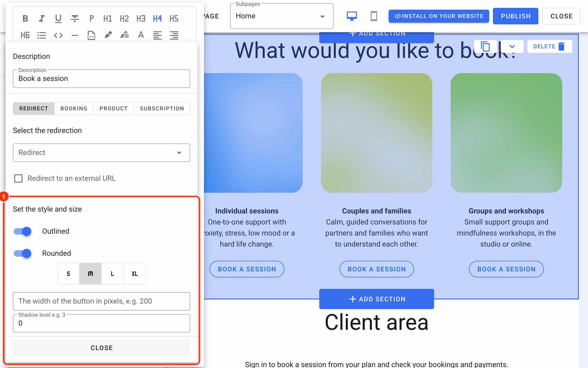Switch to the Booking tab
This screenshot has width=588, height=368.
tap(74, 109)
